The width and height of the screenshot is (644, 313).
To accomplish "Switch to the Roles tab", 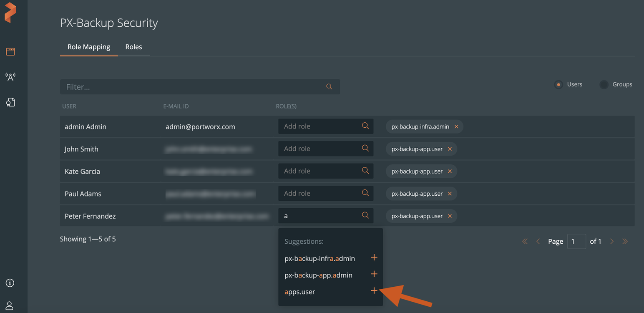I will (x=133, y=47).
